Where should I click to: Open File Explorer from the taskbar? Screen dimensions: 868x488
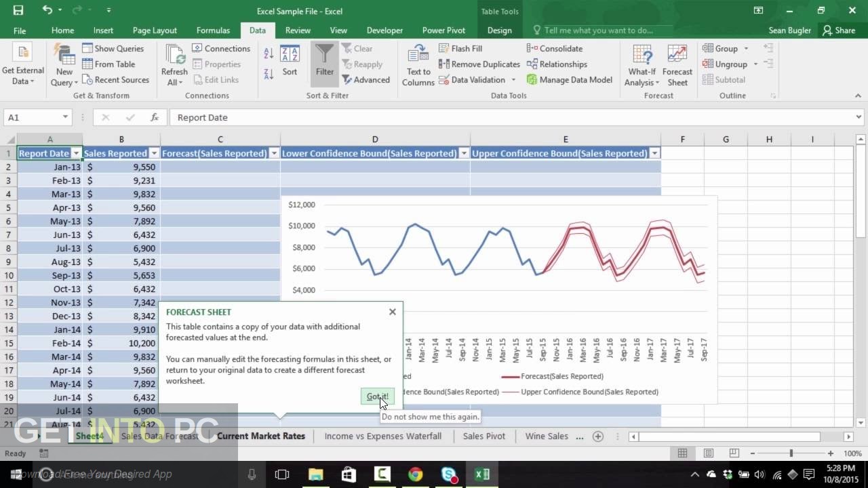click(x=315, y=474)
